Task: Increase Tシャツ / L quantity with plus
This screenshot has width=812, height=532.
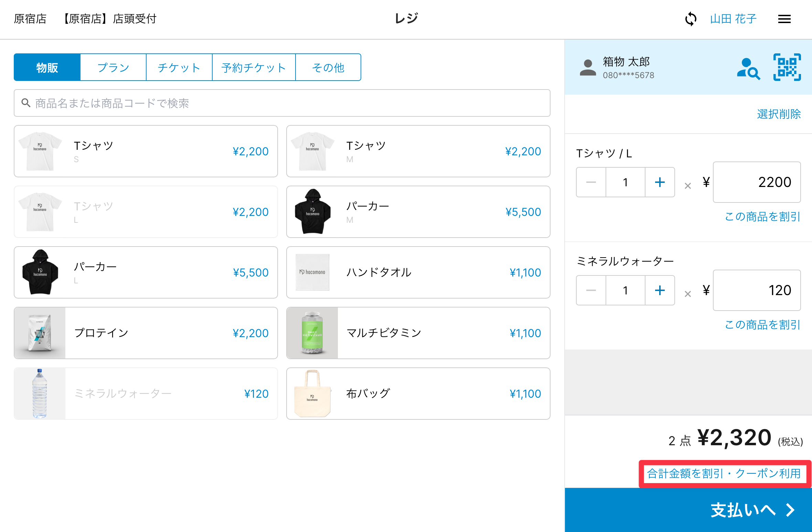Action: tap(660, 182)
